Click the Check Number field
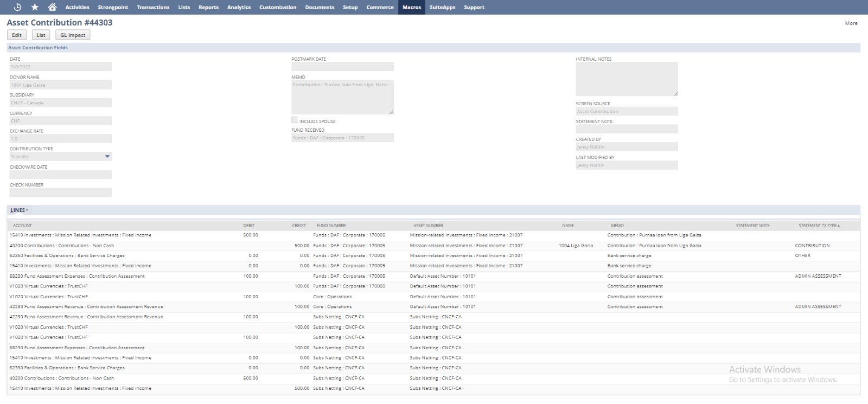Viewport: 868px width, 404px height. (x=61, y=193)
